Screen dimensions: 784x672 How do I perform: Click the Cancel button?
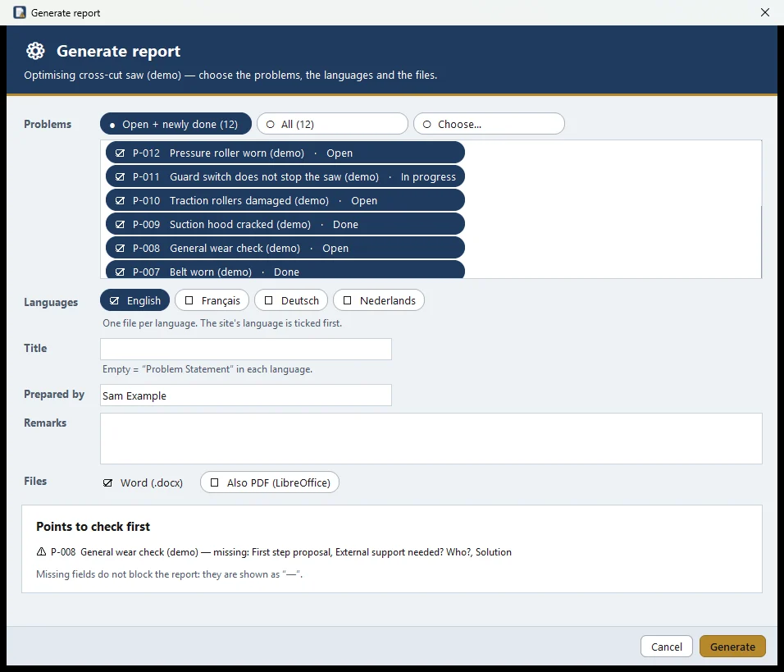click(667, 647)
